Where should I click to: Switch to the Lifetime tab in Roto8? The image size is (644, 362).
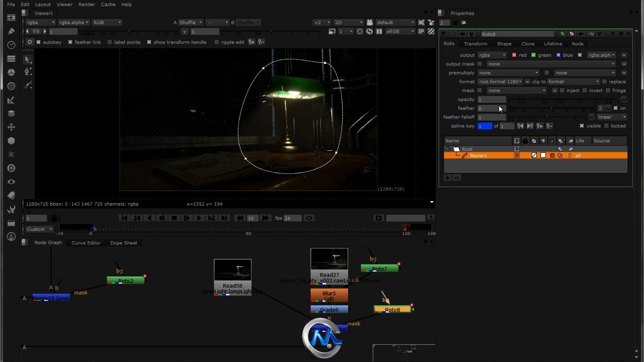553,44
